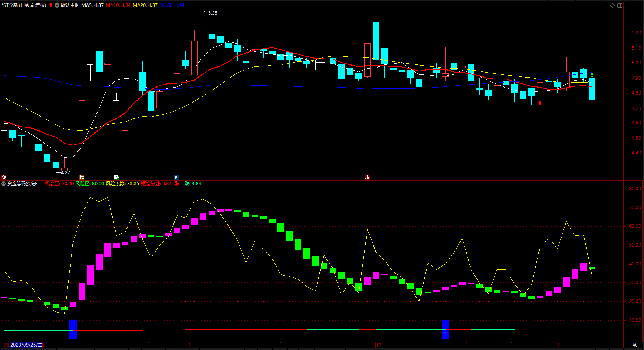Click the 4.27 low price label

66,173
